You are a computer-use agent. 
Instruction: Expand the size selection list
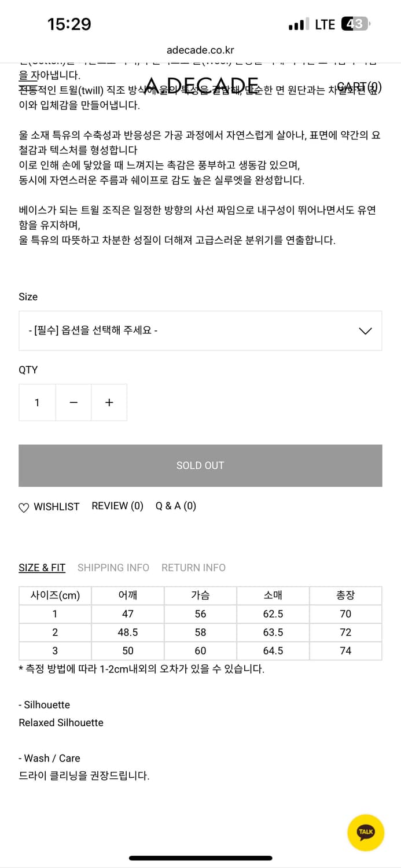point(200,330)
